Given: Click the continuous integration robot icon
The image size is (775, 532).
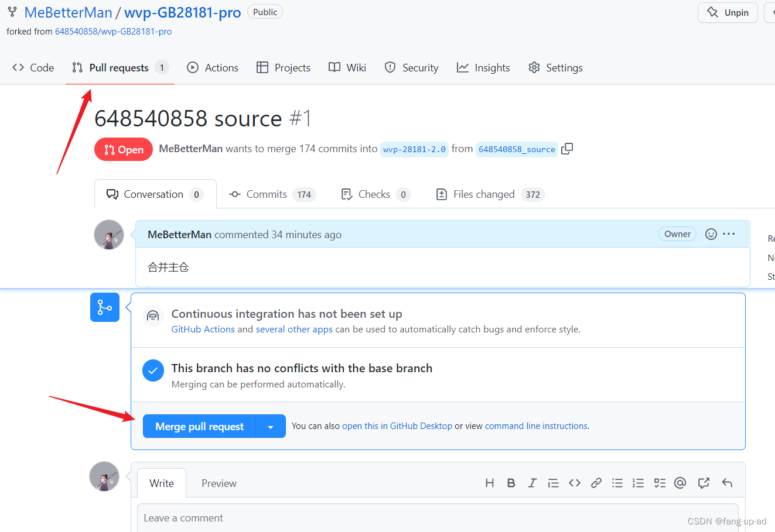Looking at the screenshot, I should (153, 316).
